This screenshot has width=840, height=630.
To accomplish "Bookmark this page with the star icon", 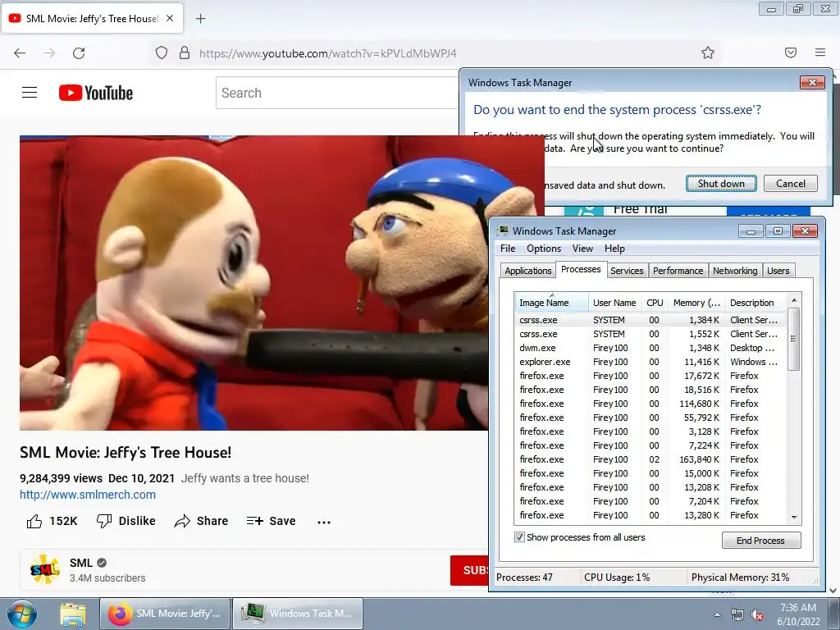I will [x=708, y=52].
